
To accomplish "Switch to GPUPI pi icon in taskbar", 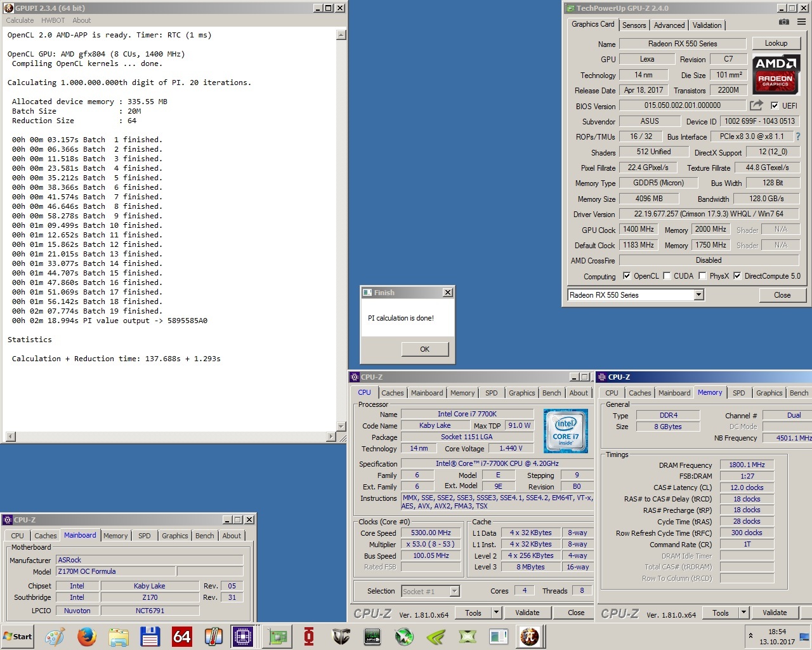I will coord(530,636).
